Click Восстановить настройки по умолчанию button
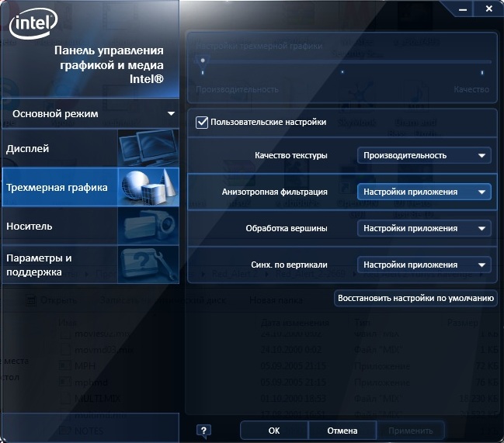Screen dimensions: 504x443 [415, 298]
